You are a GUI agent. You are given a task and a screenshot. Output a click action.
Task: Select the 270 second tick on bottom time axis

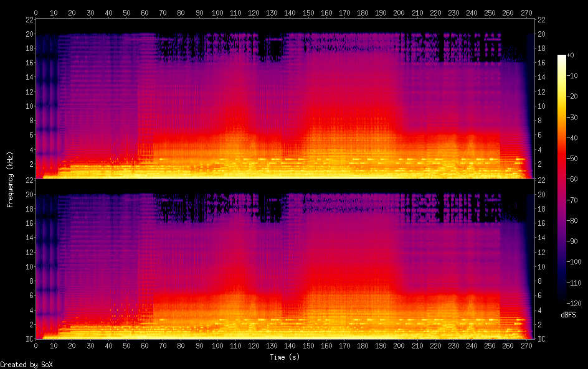tap(526, 346)
